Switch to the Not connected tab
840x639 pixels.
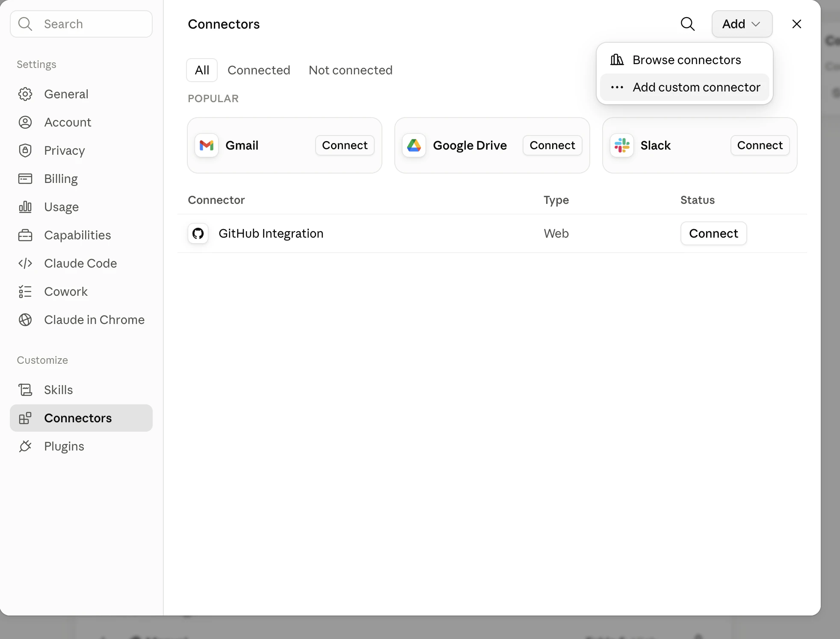pos(351,70)
